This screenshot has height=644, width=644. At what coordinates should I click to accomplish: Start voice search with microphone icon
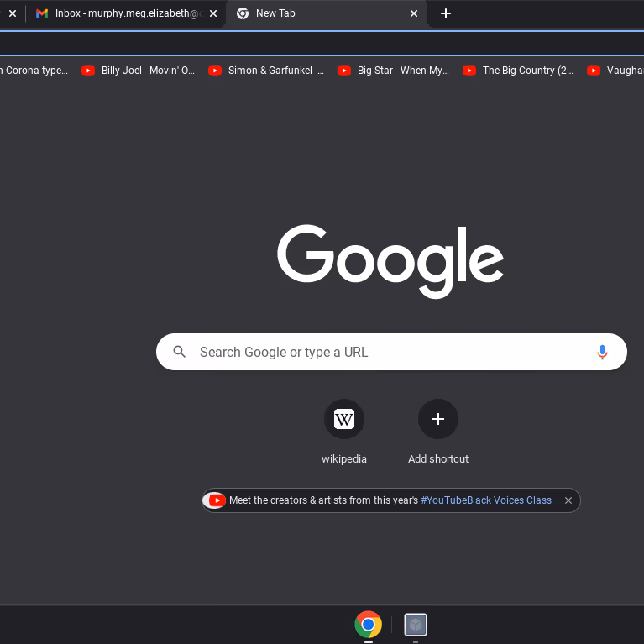click(602, 352)
